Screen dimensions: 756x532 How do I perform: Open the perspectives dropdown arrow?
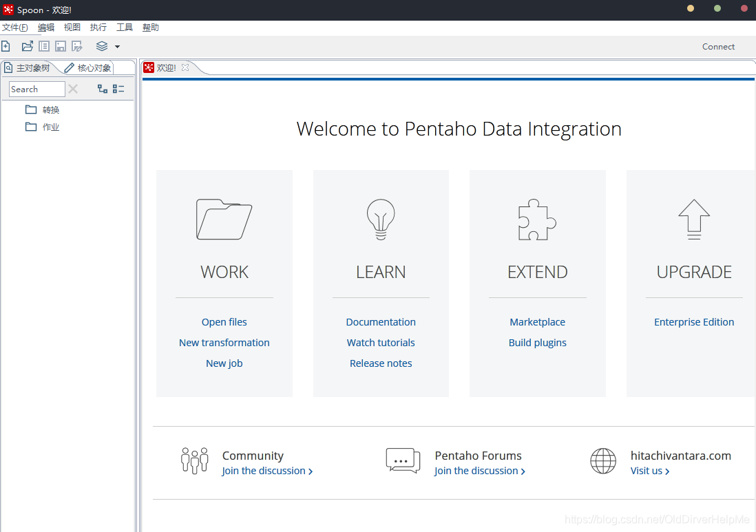(x=117, y=47)
